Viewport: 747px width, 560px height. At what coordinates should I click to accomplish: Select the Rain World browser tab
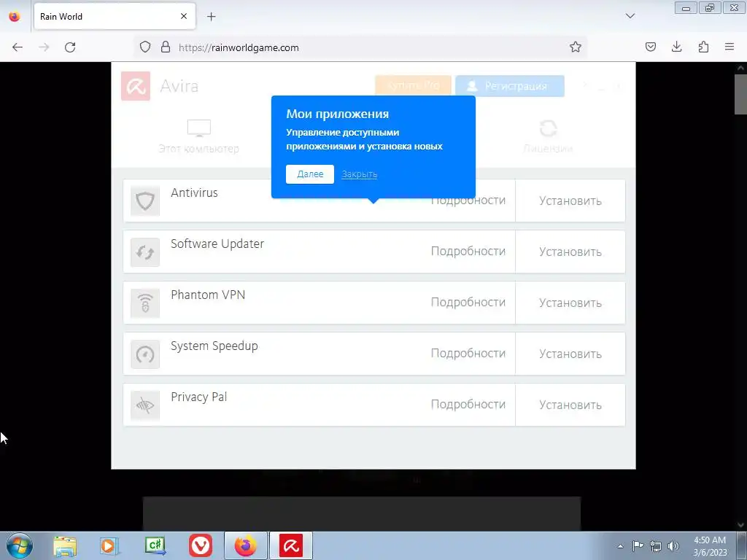(115, 16)
